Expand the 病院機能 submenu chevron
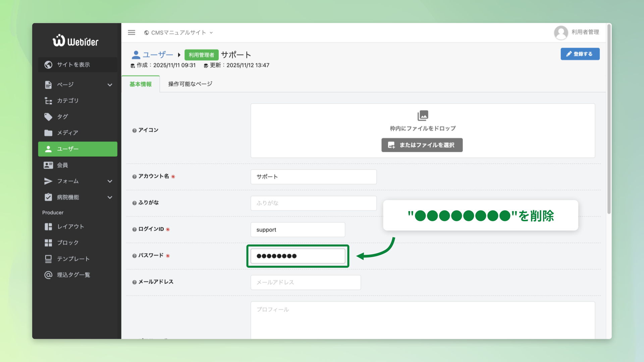 point(110,197)
